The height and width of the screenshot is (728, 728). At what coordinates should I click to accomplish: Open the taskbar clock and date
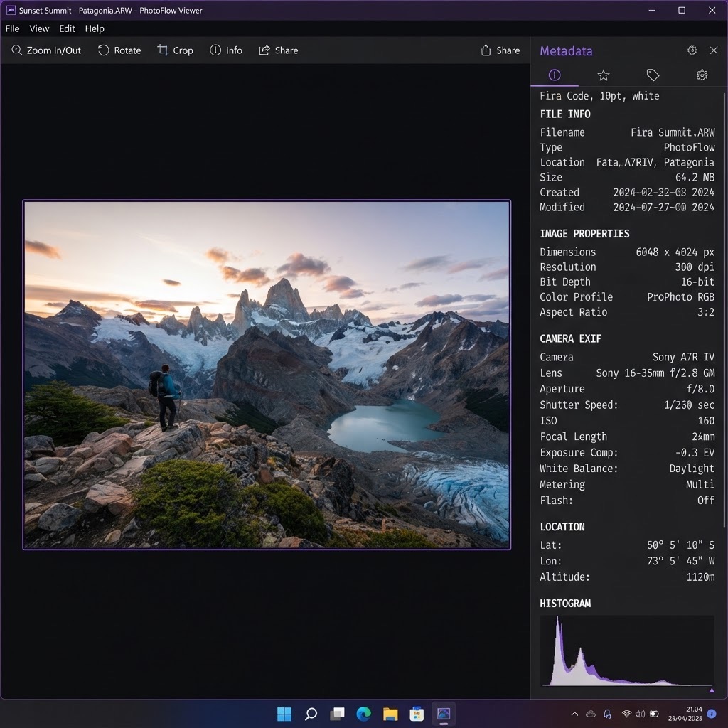[x=685, y=714]
